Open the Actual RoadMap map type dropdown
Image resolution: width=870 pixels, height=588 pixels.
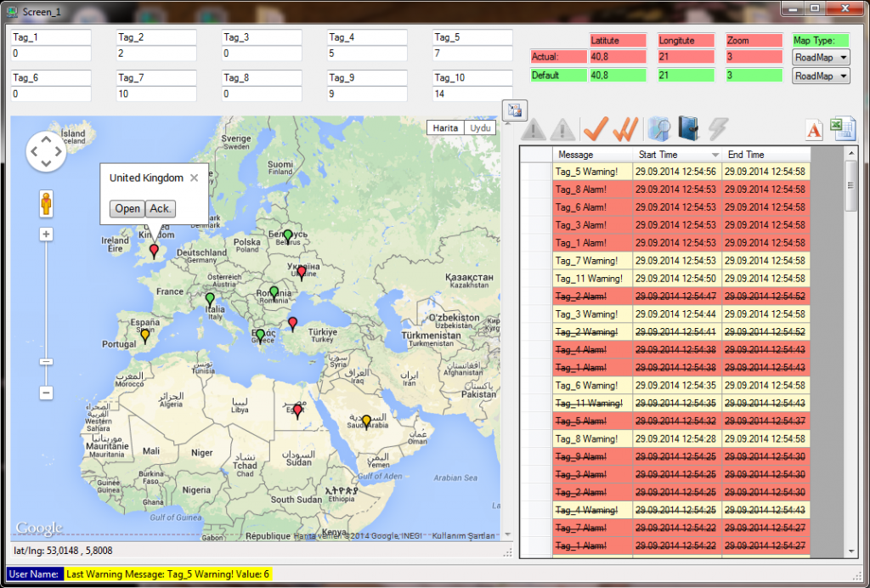point(822,58)
